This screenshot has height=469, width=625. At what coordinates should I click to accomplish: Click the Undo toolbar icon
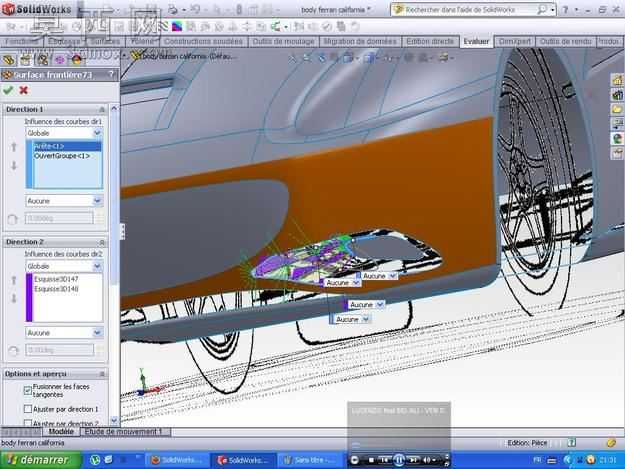pos(195,9)
